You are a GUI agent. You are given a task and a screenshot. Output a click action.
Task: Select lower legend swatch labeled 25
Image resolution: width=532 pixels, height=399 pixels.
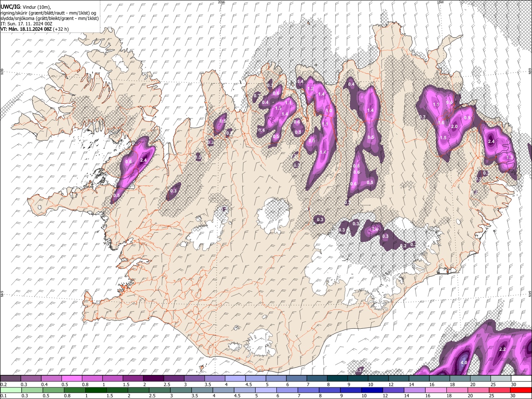[500, 390]
